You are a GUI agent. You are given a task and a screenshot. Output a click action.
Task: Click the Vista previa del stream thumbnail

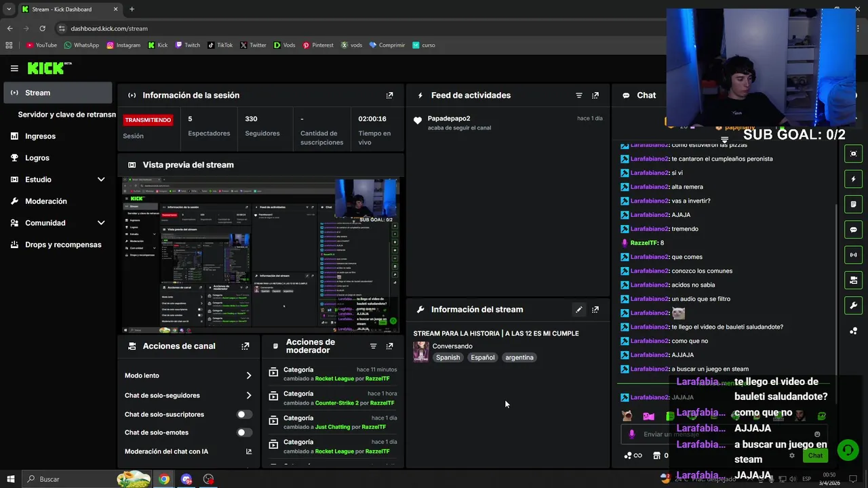click(261, 255)
